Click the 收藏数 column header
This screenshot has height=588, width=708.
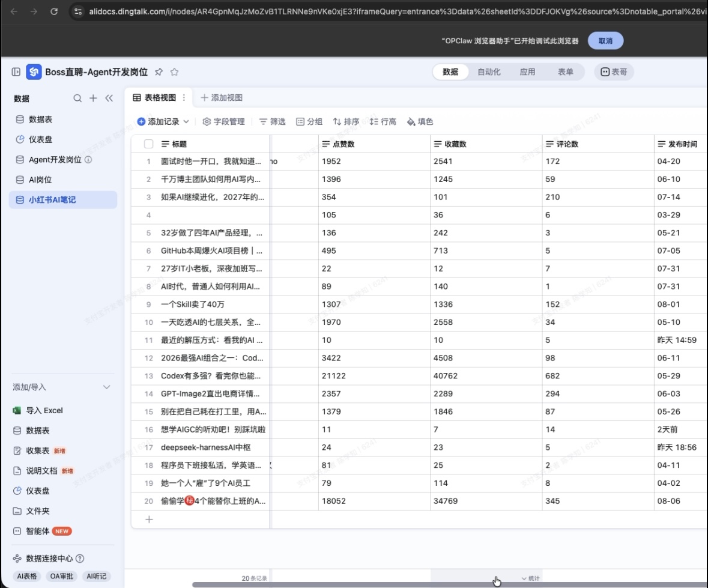pyautogui.click(x=486, y=144)
